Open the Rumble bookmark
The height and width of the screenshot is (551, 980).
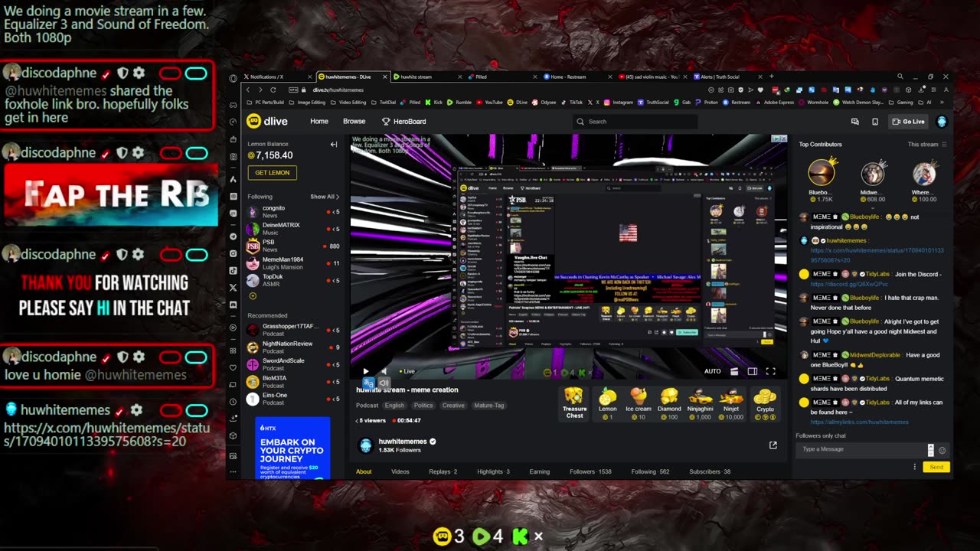(459, 102)
